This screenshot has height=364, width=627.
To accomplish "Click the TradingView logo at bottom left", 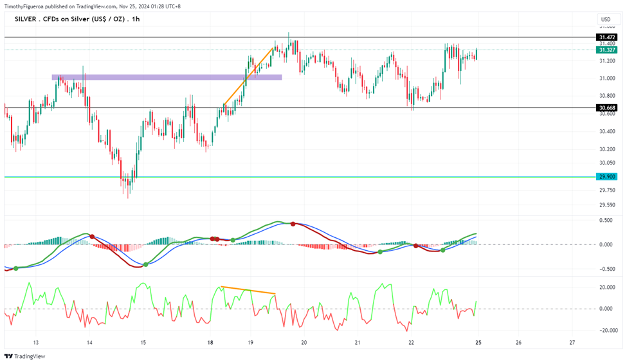I will point(25,356).
